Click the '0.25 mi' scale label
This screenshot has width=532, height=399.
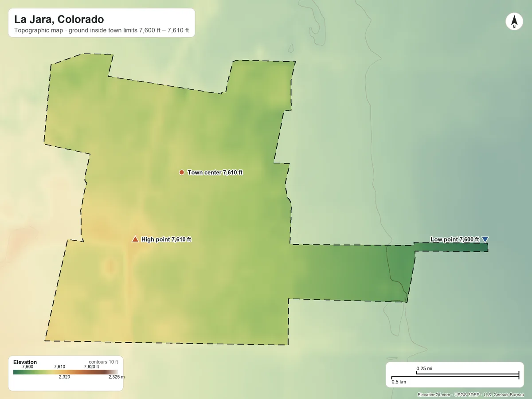point(424,368)
